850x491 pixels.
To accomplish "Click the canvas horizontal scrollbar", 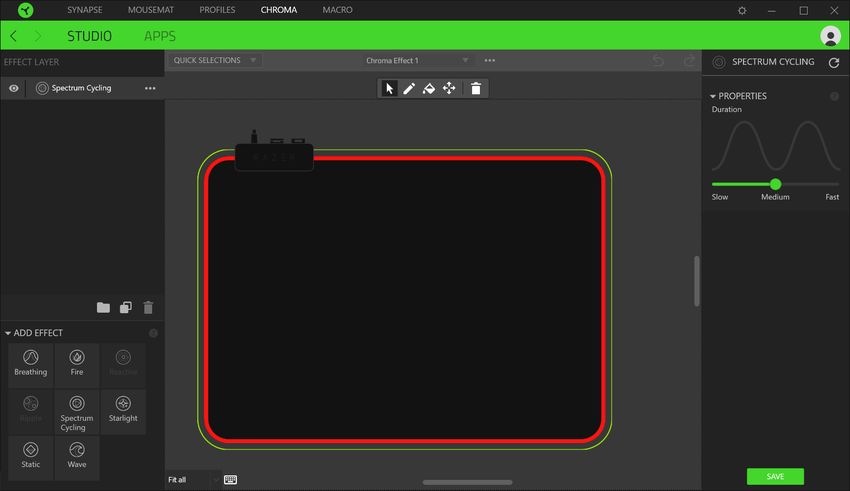I will point(467,482).
